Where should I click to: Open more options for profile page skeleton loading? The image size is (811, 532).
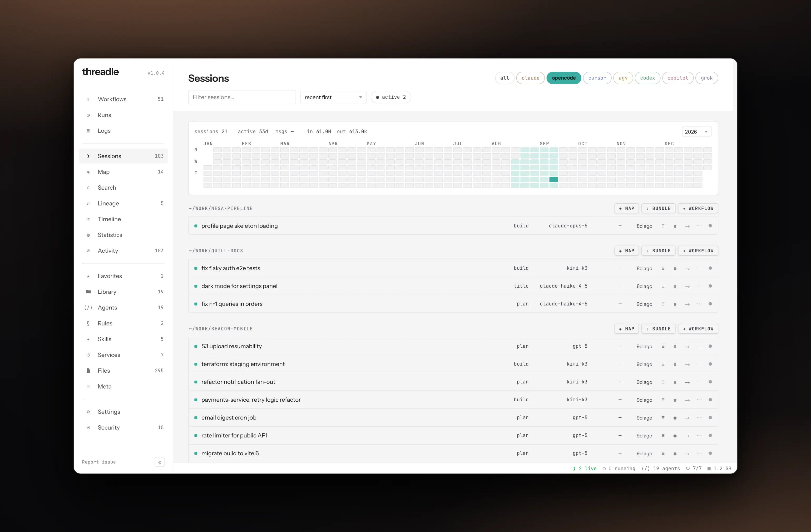point(699,226)
